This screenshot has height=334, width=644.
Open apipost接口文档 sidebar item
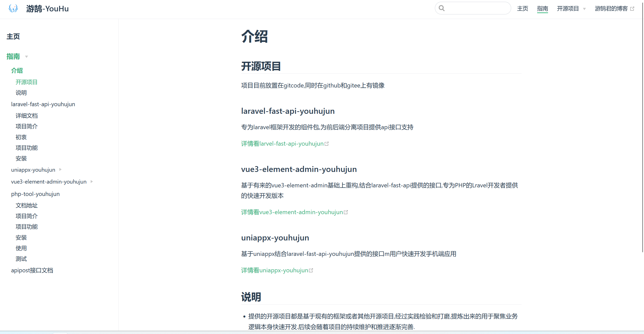pos(32,270)
